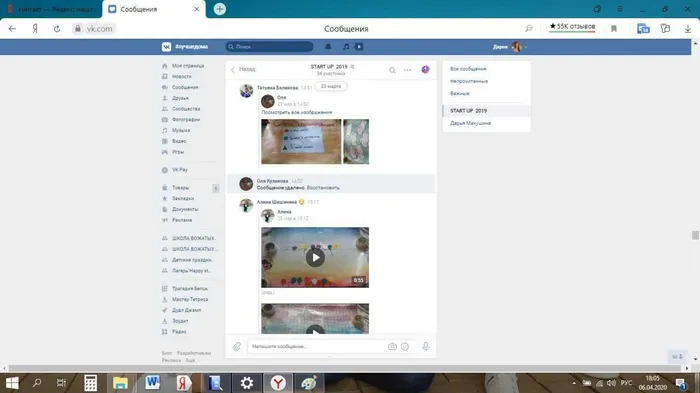Open Татьяна Белякова's avatar
This screenshot has width=700, height=393.
tap(246, 90)
